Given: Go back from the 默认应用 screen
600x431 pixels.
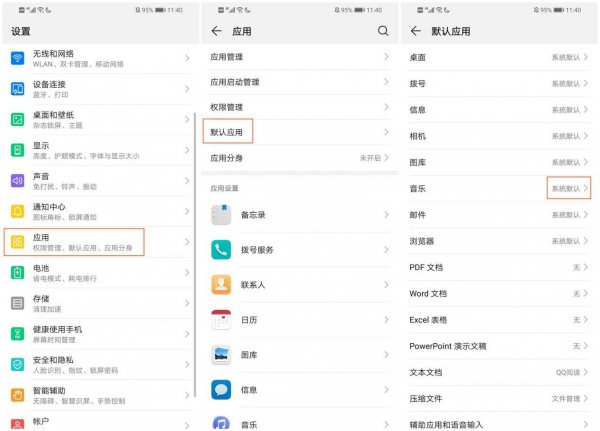Looking at the screenshot, I should pos(416,31).
